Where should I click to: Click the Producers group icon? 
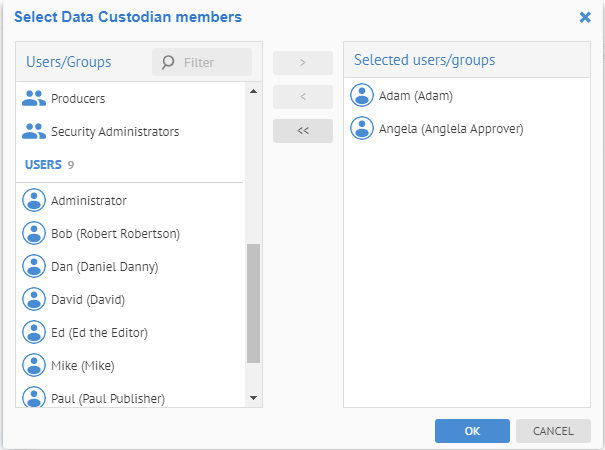click(x=34, y=98)
